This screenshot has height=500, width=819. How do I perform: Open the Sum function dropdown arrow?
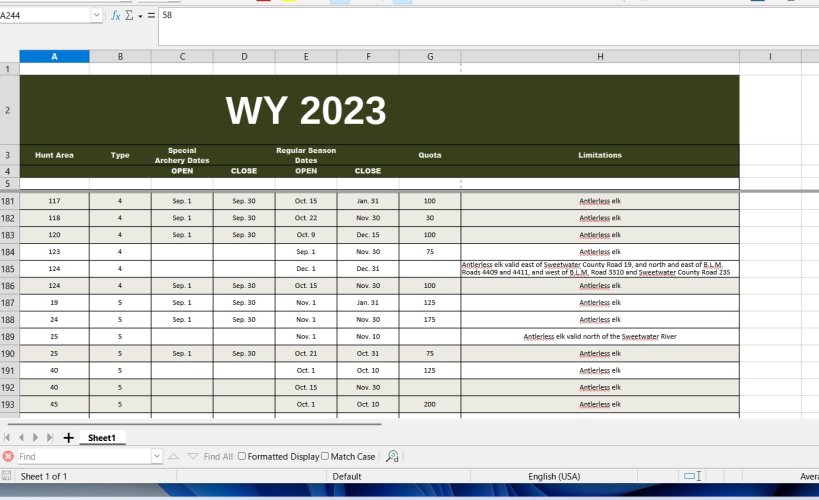(140, 16)
